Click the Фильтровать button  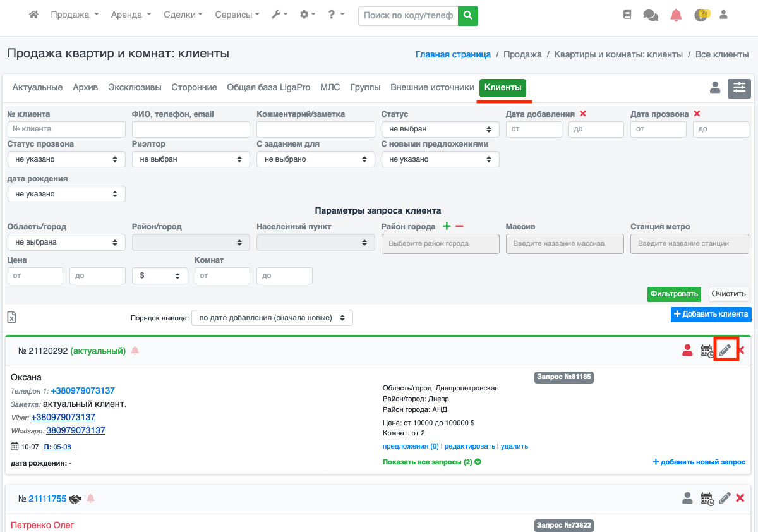click(x=674, y=294)
